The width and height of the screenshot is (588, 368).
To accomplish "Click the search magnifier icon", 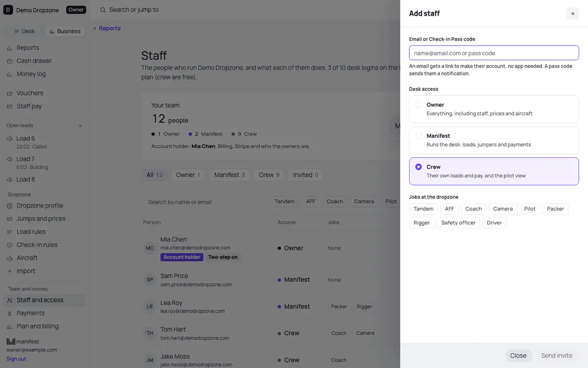I will [103, 10].
